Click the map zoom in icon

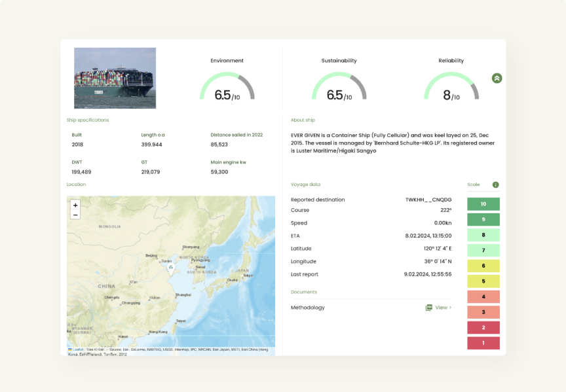click(75, 205)
